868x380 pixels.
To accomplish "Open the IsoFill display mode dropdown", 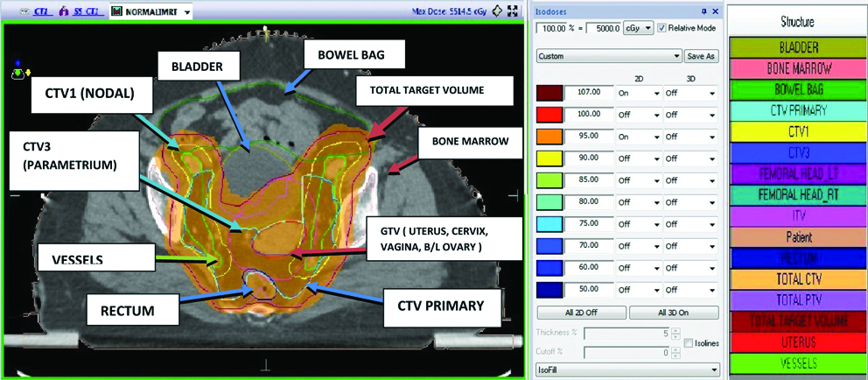I will (712, 369).
